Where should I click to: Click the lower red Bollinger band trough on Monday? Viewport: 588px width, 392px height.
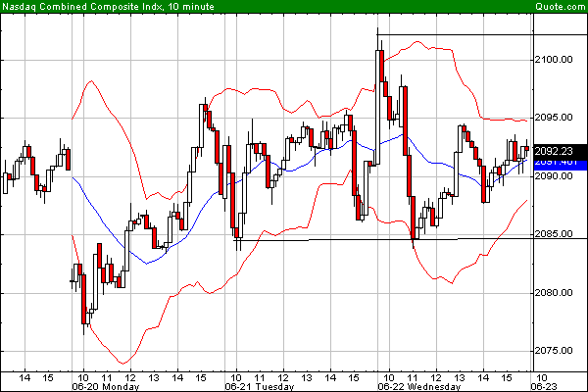click(x=123, y=364)
